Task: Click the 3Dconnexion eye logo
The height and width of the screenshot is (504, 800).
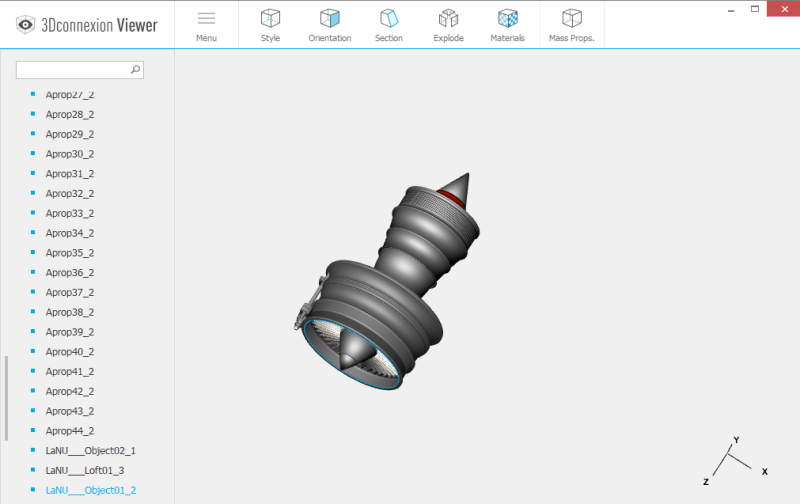Action: pos(25,24)
